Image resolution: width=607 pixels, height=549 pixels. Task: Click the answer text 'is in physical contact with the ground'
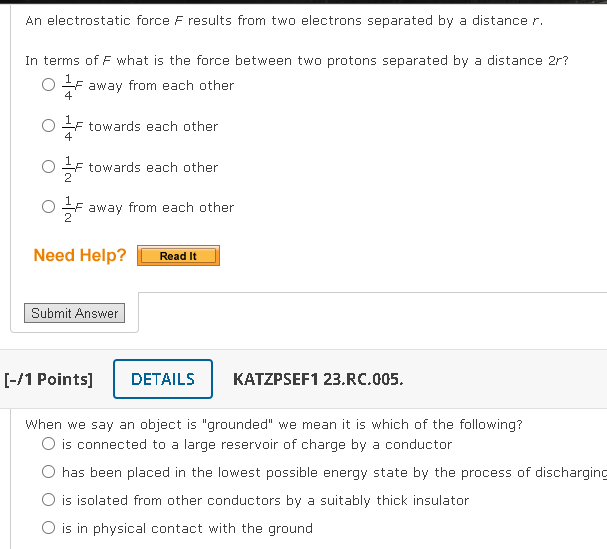tap(187, 528)
